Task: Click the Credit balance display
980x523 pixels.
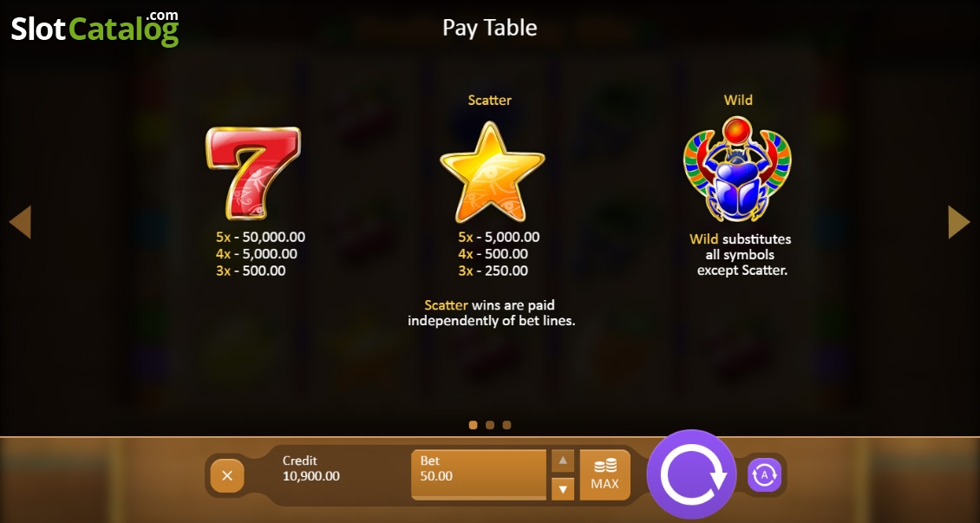Action: (311, 468)
